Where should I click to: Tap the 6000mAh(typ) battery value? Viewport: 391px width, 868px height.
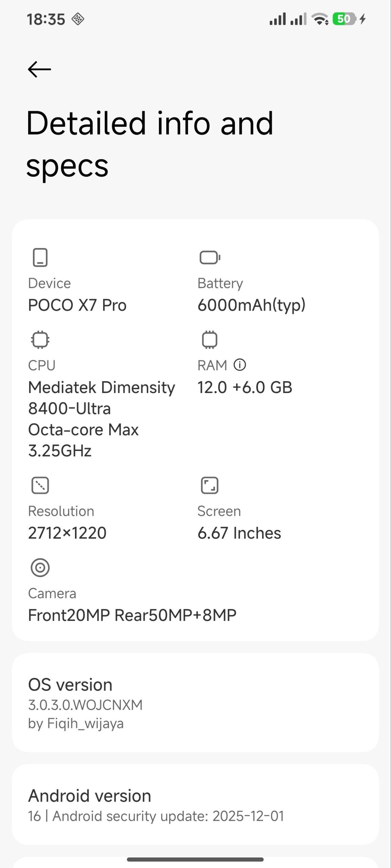[x=252, y=305]
